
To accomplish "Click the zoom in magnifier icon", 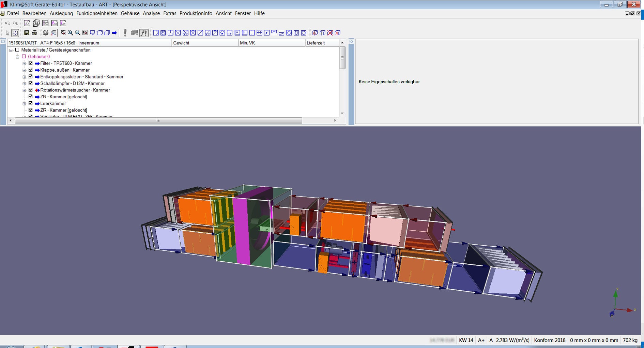I will coord(70,33).
